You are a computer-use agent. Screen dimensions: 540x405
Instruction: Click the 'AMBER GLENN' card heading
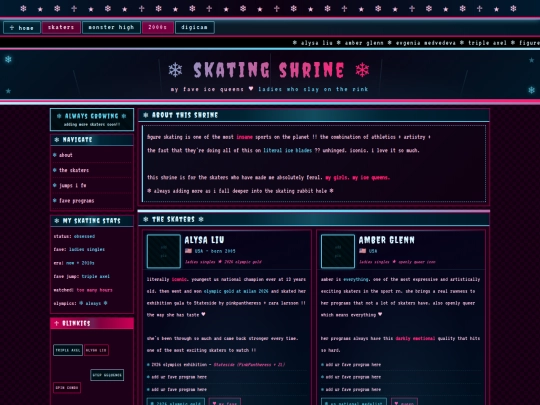pyautogui.click(x=386, y=240)
